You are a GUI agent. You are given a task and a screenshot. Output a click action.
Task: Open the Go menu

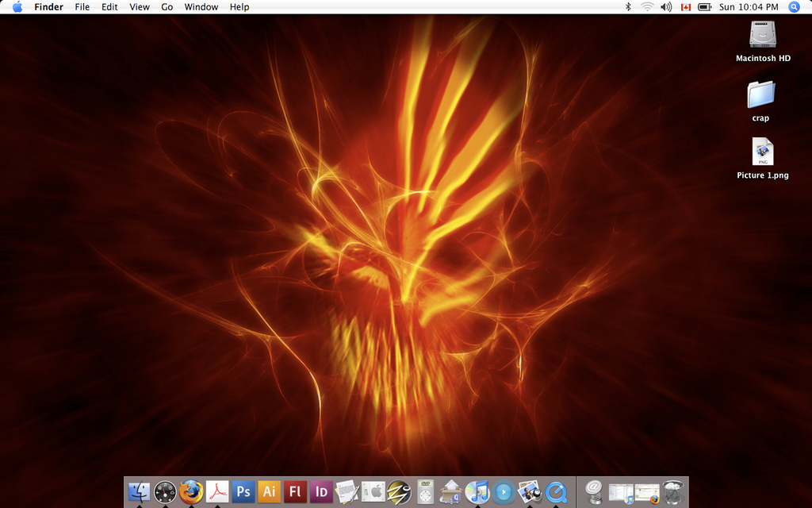[x=167, y=7]
